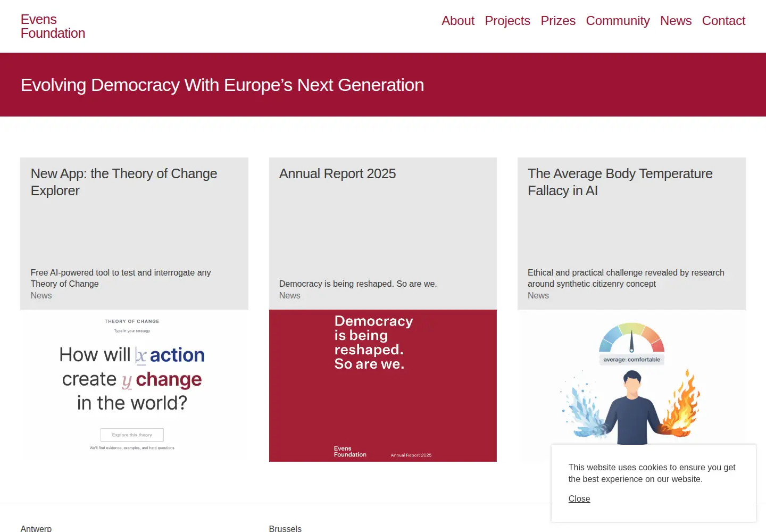Image resolution: width=766 pixels, height=532 pixels.
Task: Read 'The Average Body Temperature Fallacy in AI'
Action: pos(620,182)
